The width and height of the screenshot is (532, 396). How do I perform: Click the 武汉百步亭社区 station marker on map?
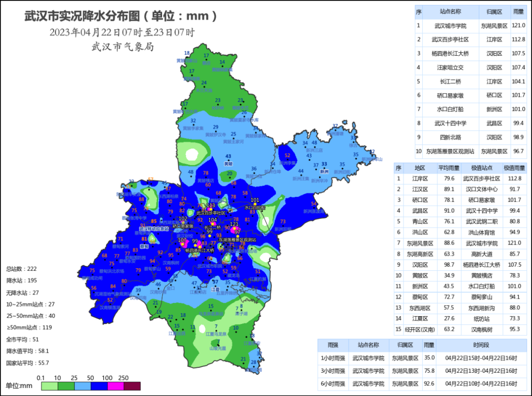click(x=210, y=209)
